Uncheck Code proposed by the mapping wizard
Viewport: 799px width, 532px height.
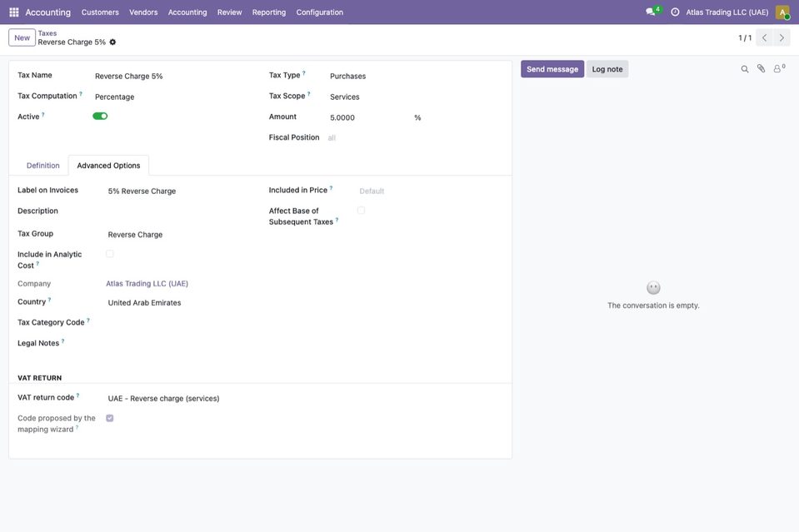click(109, 418)
